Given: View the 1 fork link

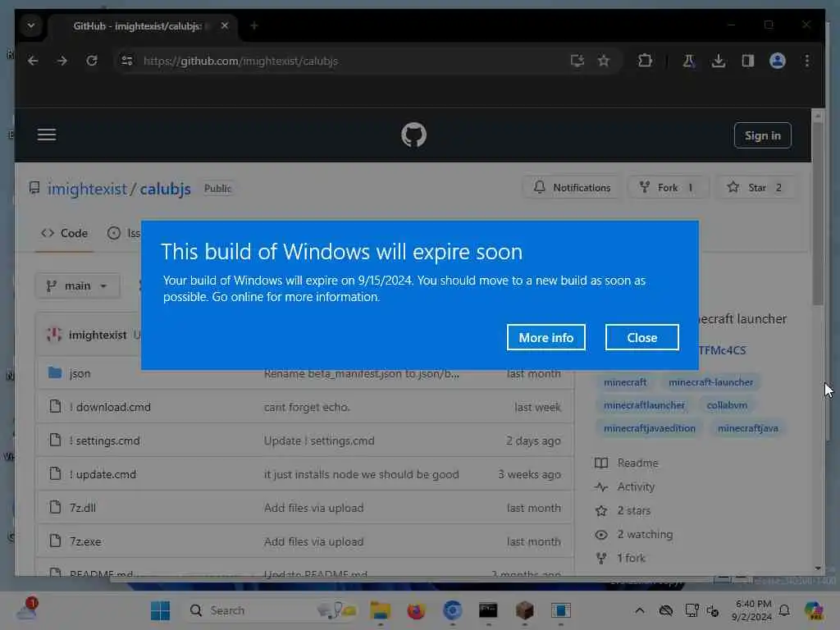Looking at the screenshot, I should [x=620, y=558].
